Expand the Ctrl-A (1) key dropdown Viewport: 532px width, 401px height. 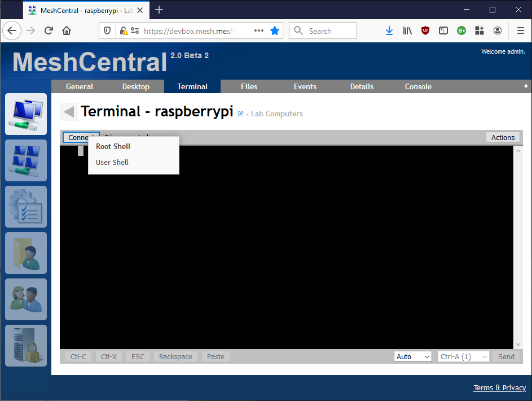coord(464,356)
